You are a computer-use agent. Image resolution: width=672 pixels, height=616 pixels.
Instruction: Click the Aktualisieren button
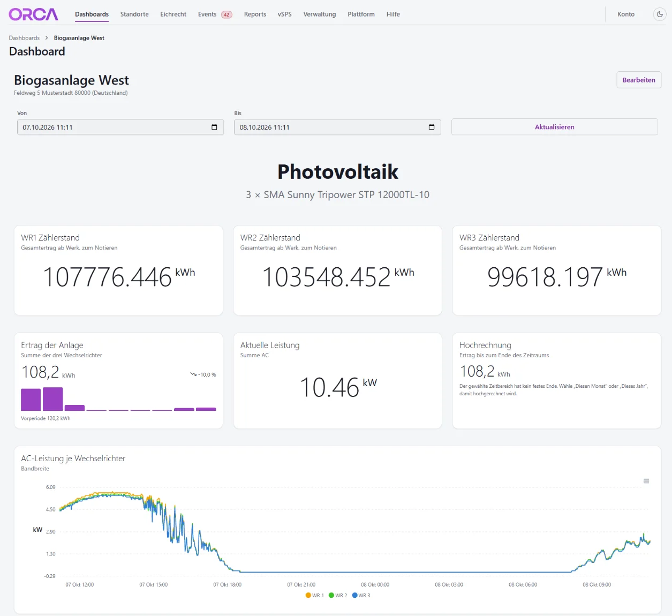(555, 127)
